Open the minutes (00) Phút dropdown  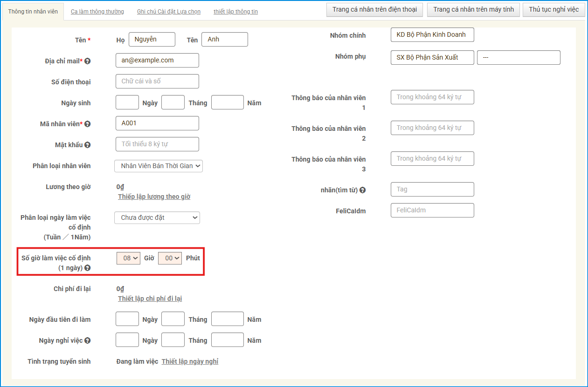coord(170,258)
